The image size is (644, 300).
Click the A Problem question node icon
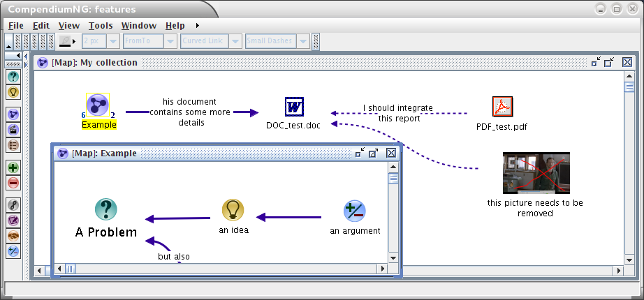click(x=106, y=209)
